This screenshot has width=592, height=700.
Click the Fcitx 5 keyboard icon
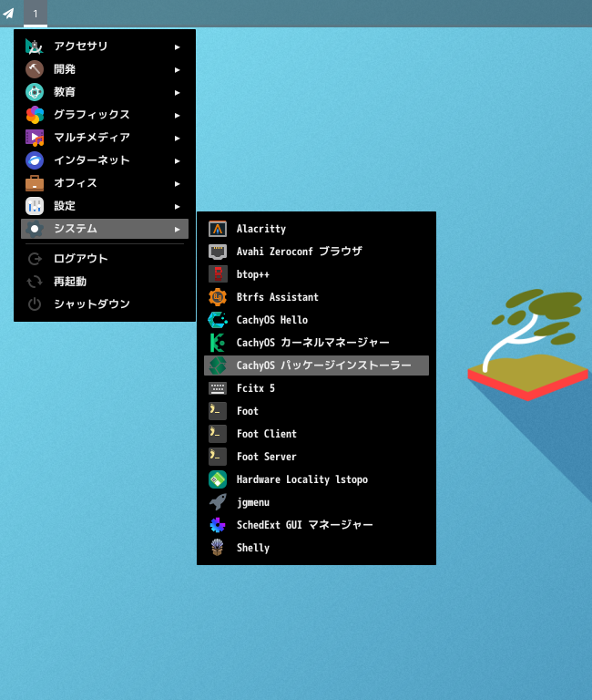pos(218,388)
